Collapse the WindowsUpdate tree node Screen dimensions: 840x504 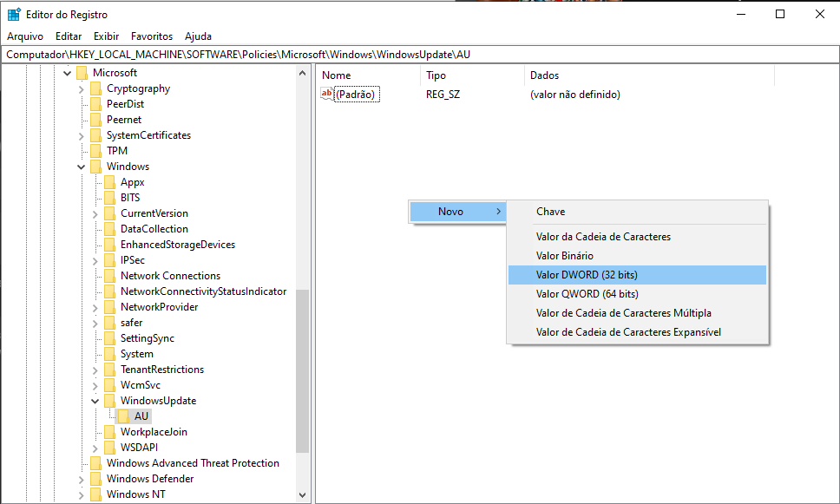95,401
